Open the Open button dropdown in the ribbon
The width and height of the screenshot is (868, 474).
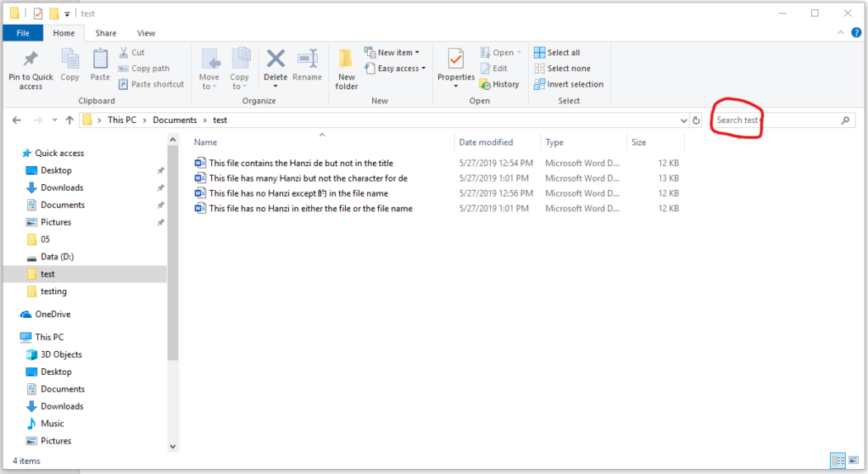(520, 53)
